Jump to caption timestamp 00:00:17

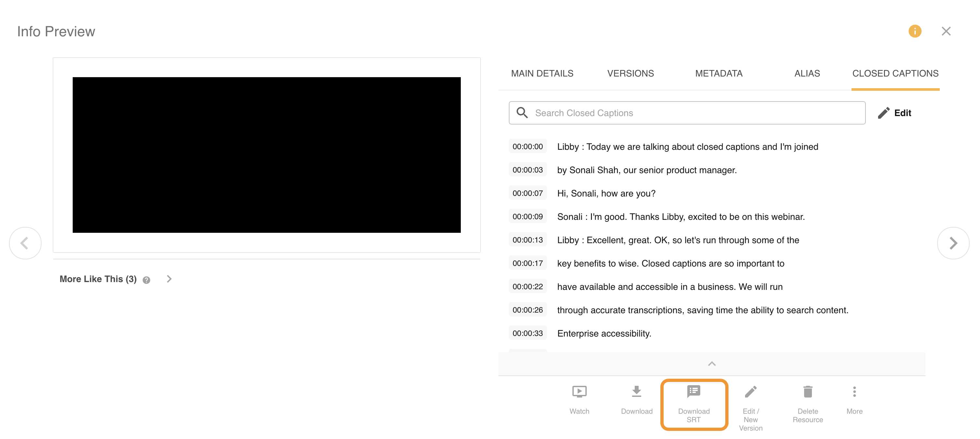(x=528, y=263)
